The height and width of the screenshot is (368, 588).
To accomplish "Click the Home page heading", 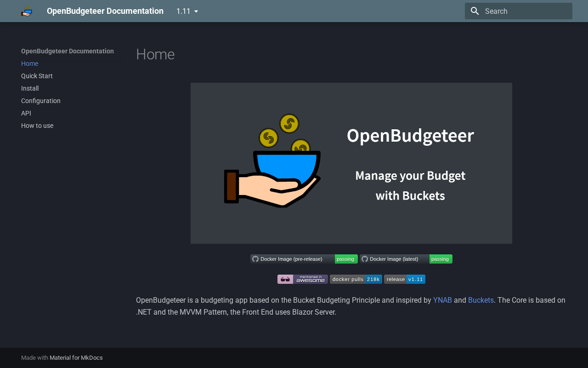I will point(155,54).
